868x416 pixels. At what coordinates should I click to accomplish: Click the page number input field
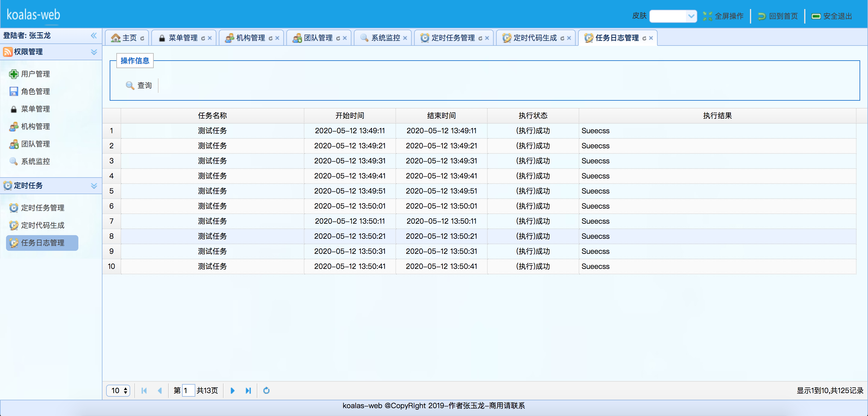[188, 390]
